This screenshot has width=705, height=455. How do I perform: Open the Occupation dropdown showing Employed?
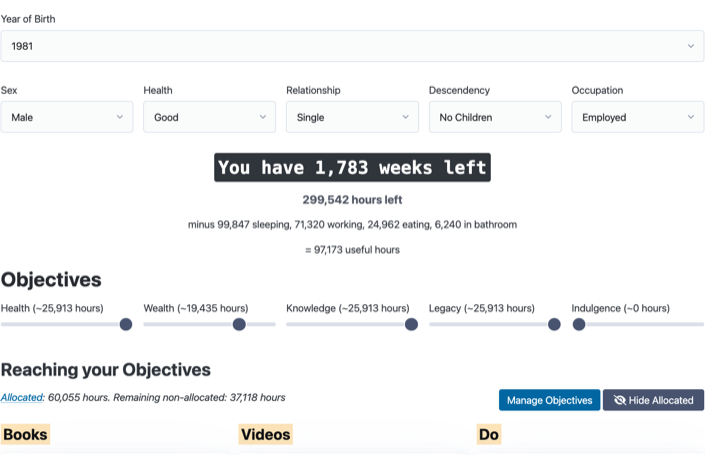click(637, 117)
